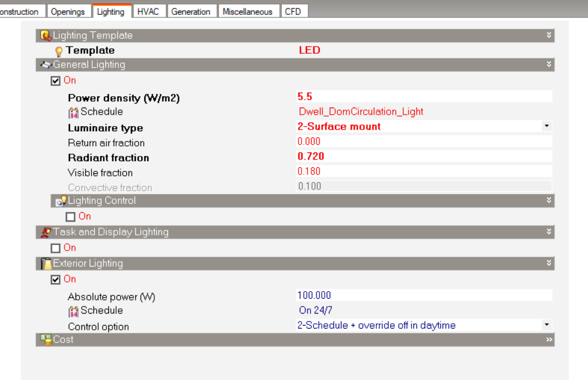This screenshot has width=588, height=380.
Task: Click the General Lighting header icon
Action: point(45,65)
